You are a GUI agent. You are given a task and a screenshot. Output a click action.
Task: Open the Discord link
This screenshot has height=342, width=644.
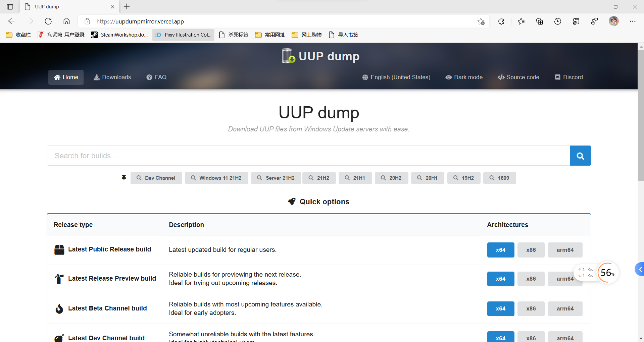tap(569, 77)
